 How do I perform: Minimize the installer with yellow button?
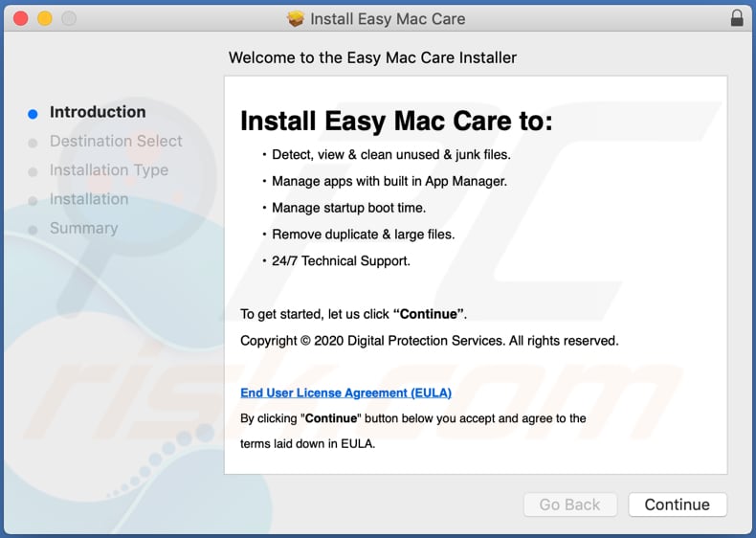45,18
